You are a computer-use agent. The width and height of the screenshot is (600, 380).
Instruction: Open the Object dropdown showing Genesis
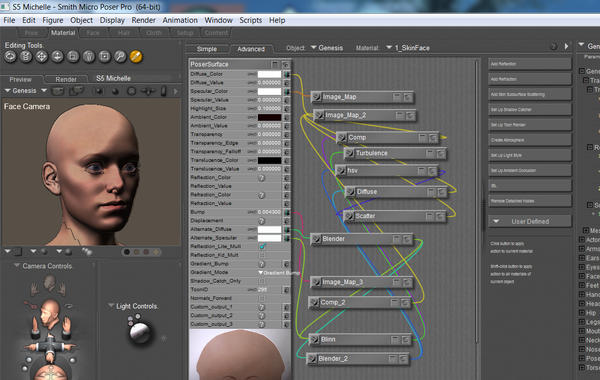click(x=327, y=48)
